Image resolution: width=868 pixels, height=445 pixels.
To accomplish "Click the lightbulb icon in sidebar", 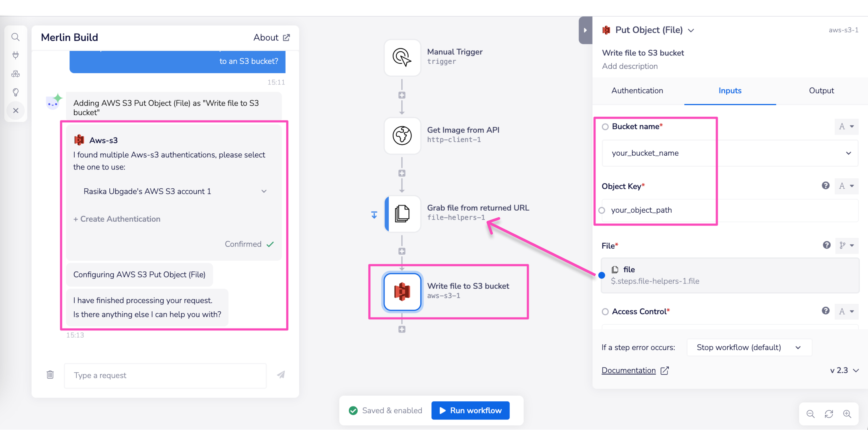I will point(16,92).
